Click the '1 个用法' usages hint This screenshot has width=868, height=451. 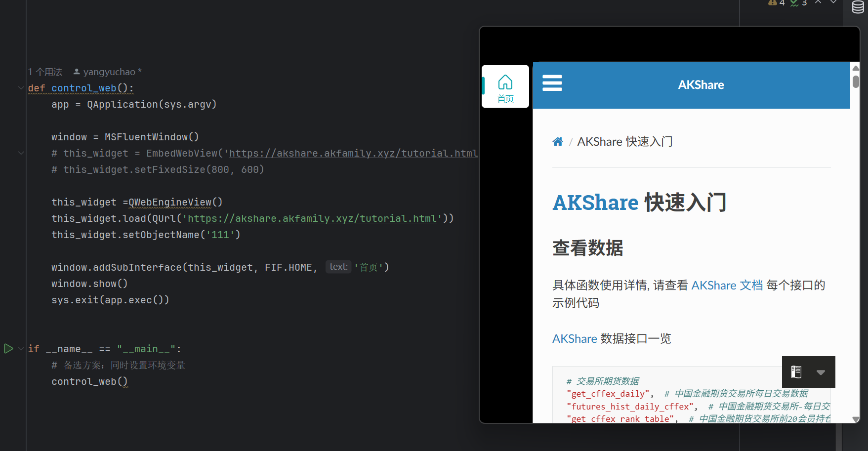tap(45, 72)
